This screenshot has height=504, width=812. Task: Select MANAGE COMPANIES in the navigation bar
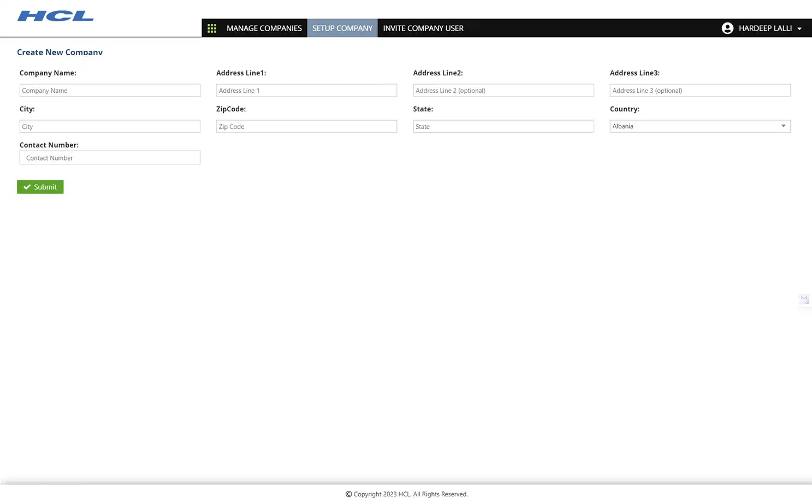tap(264, 28)
